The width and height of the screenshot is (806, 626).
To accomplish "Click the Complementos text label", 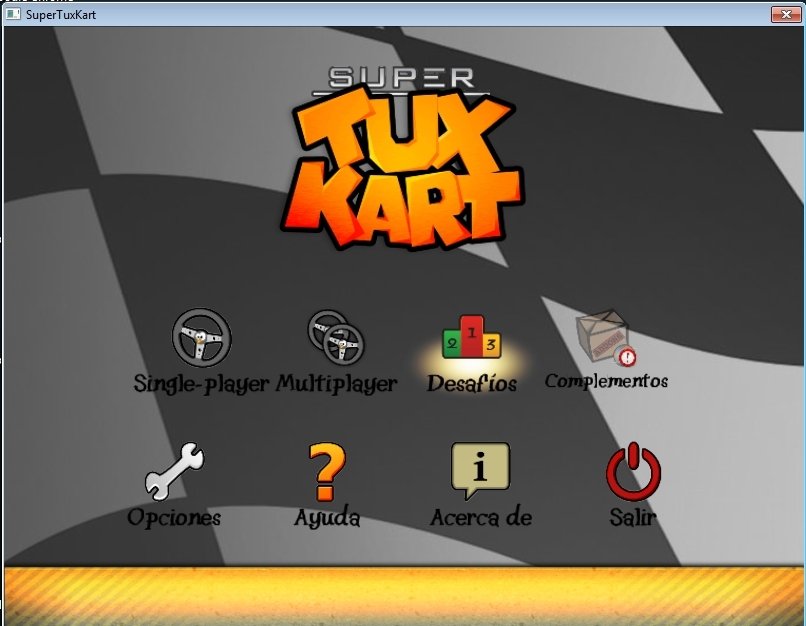I will (x=606, y=381).
